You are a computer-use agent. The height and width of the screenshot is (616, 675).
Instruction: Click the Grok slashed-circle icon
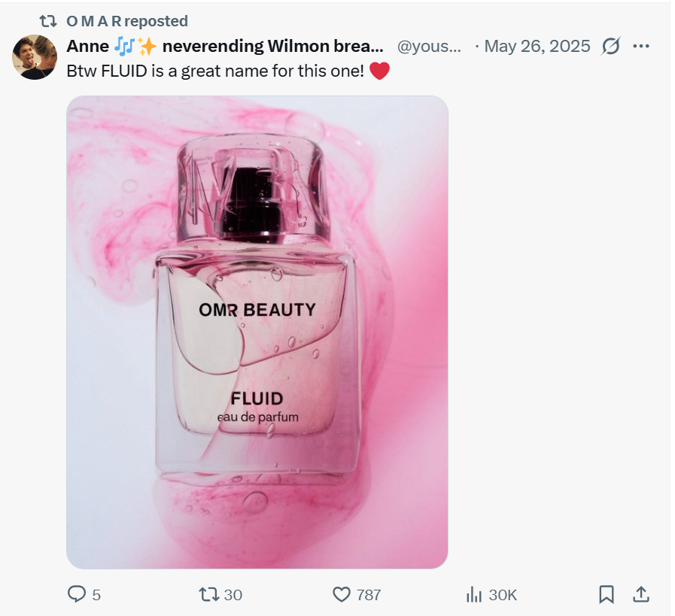611,47
